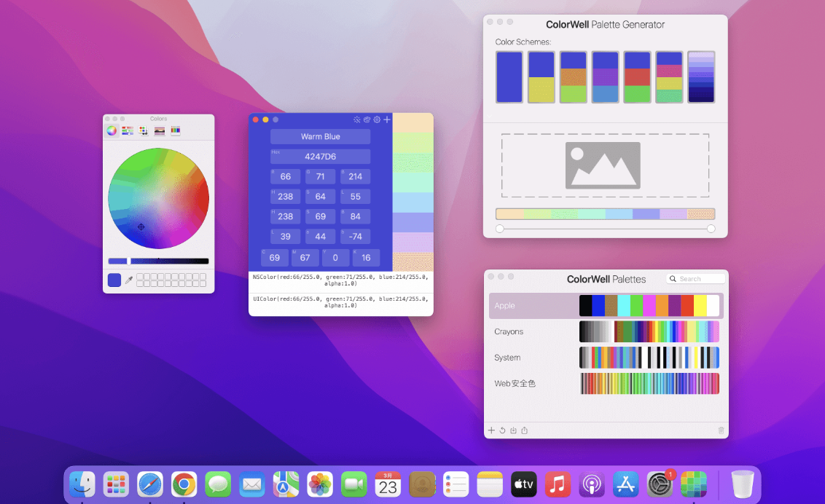The width and height of the screenshot is (825, 504).
Task: Switch to Color Sliders tab in Colors
Action: (128, 130)
